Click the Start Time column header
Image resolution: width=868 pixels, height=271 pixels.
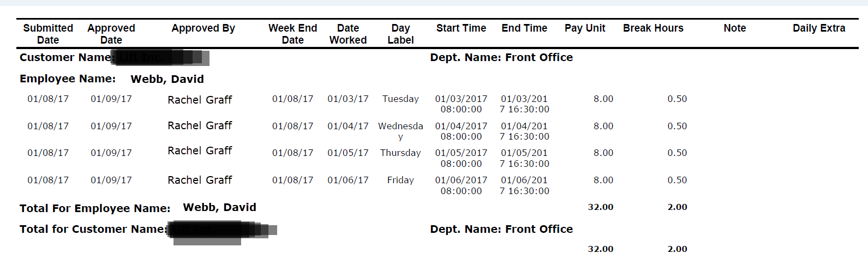[x=461, y=28]
